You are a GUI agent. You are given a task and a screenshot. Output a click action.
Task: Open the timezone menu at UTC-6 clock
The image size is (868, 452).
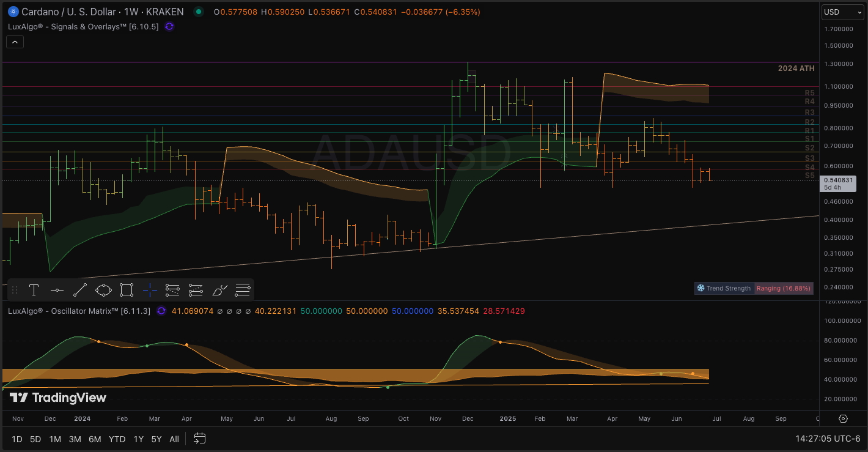coord(828,439)
